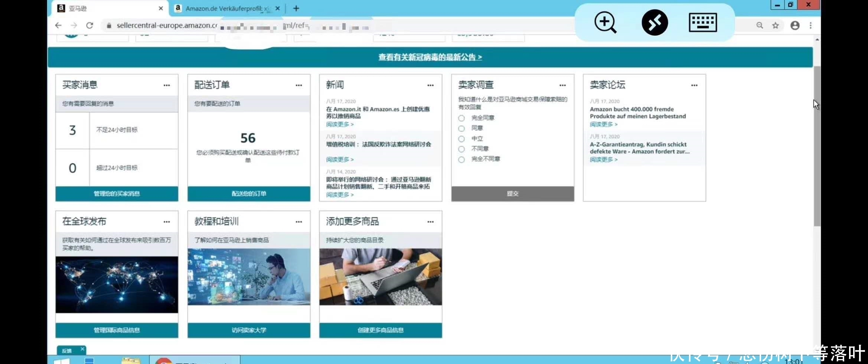Image resolution: width=868 pixels, height=364 pixels.
Task: Open 卖家调查 card options menu
Action: pos(562,85)
